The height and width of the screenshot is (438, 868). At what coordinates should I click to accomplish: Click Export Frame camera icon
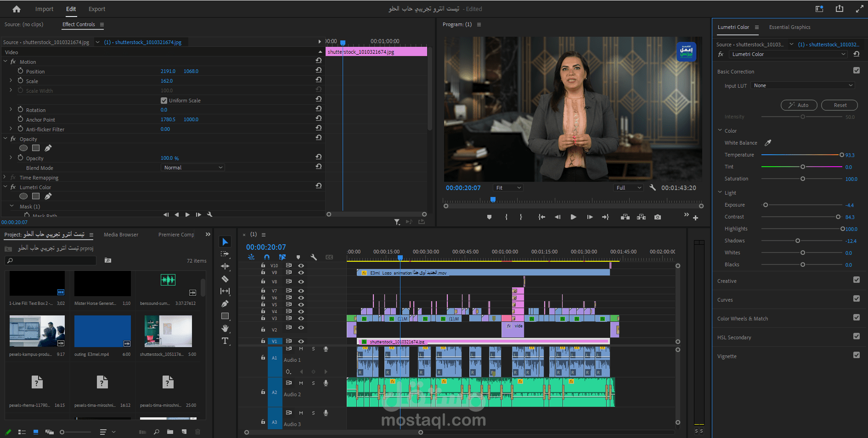click(658, 217)
